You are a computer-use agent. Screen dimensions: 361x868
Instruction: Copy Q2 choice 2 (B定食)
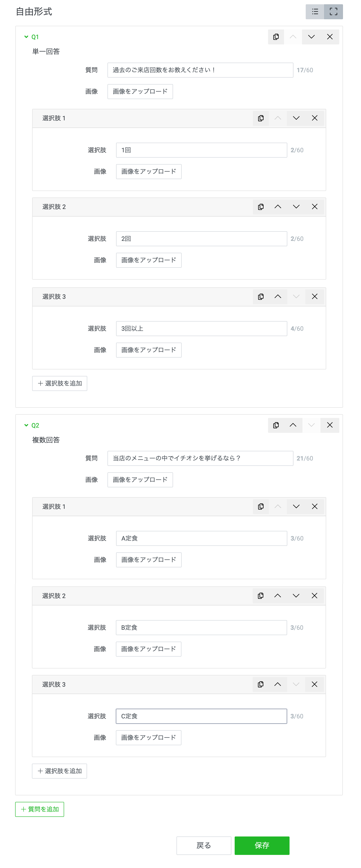click(x=260, y=596)
